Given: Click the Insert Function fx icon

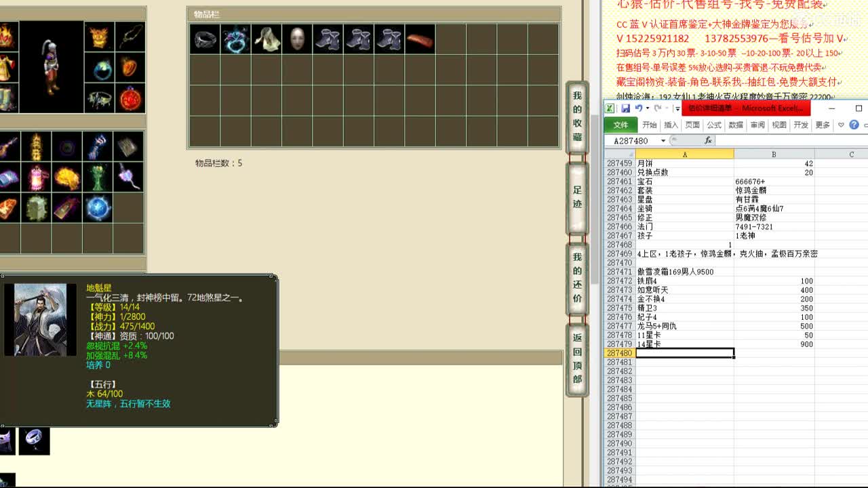Looking at the screenshot, I should point(709,140).
